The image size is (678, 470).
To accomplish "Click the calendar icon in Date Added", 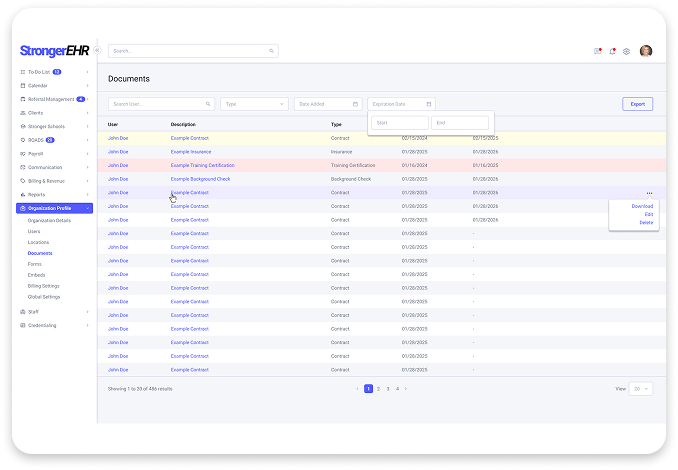I will click(356, 104).
